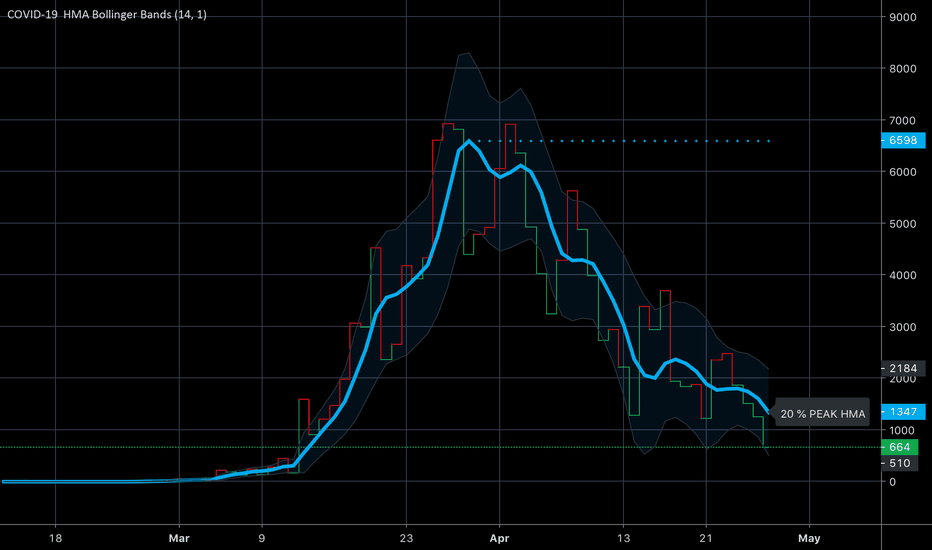
Task: Click the '20 % PEAK HMA' annotation label
Action: 823,414
